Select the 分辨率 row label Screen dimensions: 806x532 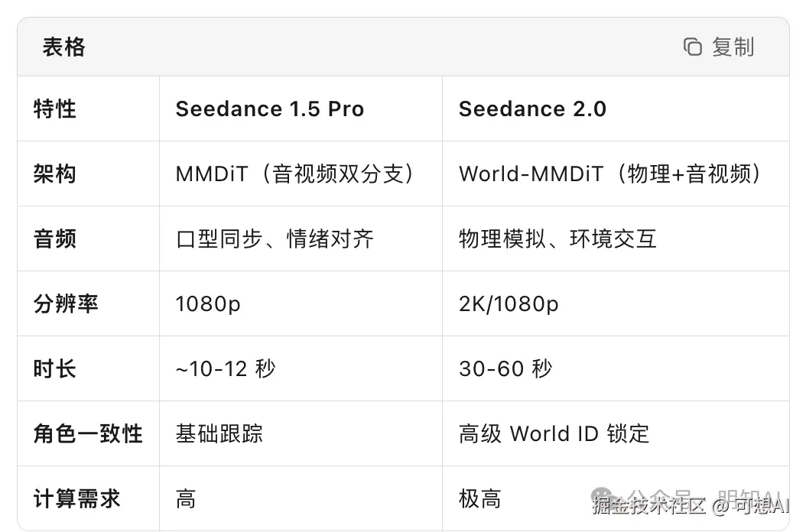coord(66,304)
